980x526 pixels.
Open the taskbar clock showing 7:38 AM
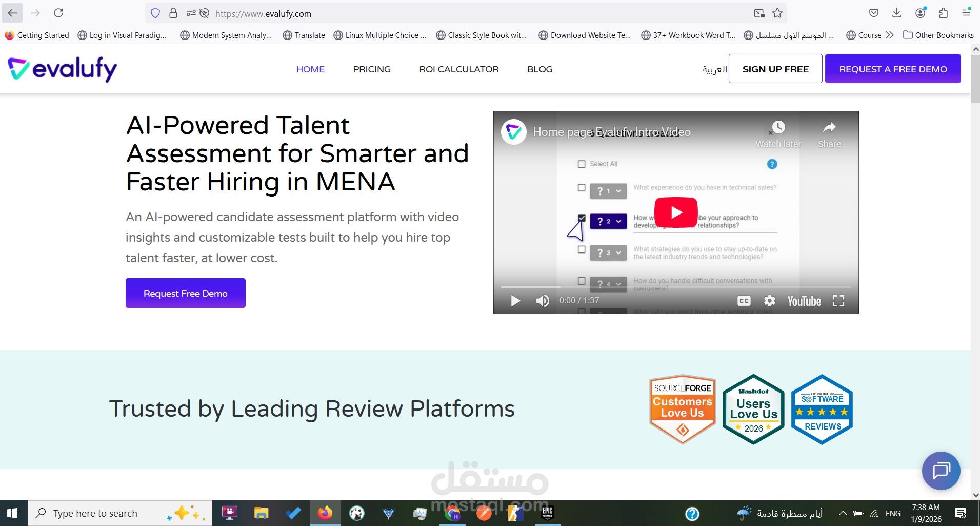pyautogui.click(x=926, y=513)
